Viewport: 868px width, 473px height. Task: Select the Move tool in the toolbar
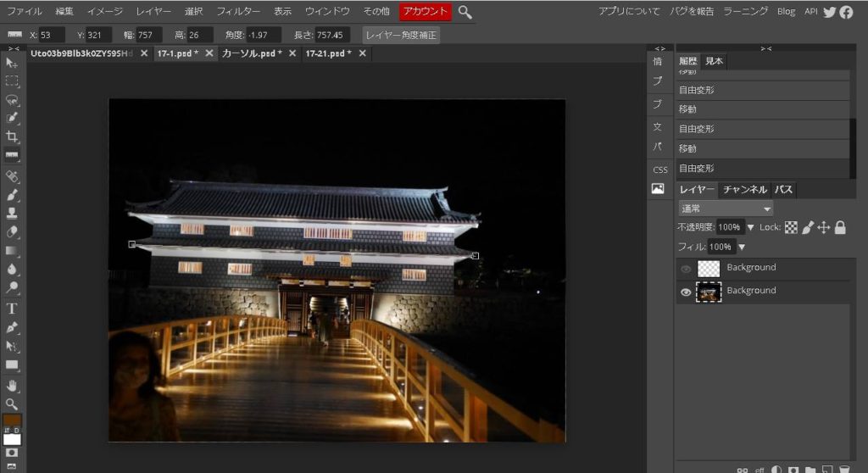pos(12,63)
